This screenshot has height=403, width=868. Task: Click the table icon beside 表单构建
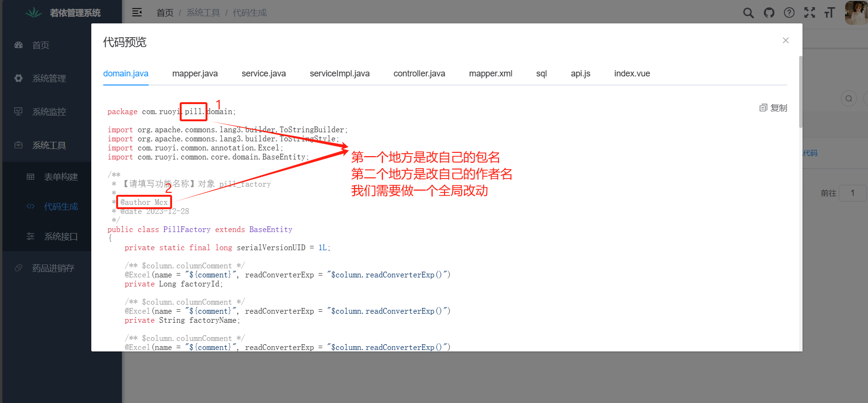(31, 177)
